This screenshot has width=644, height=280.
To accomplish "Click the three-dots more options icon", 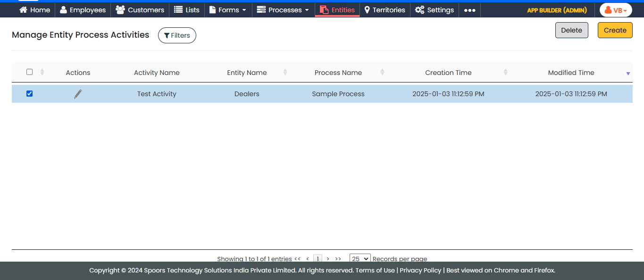I will click(x=469, y=10).
